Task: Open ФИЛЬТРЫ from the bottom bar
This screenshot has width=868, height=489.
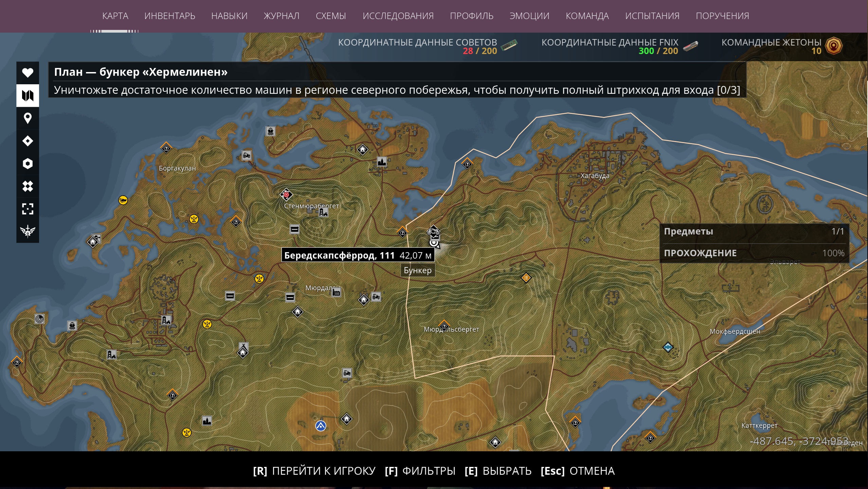Action: 420,471
